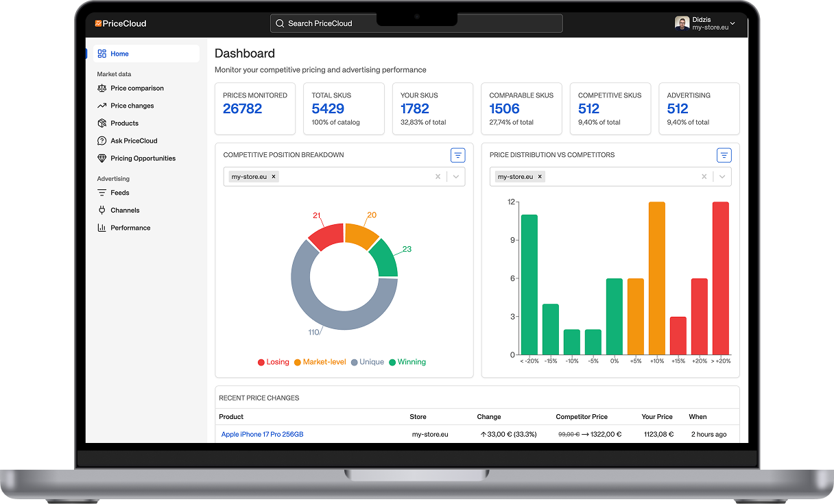Open filter for Price Distribution chart
This screenshot has height=504, width=834.
click(724, 155)
